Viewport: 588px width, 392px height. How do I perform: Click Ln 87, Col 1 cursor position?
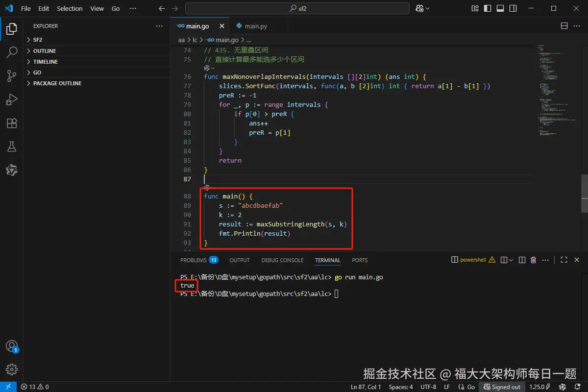point(366,387)
